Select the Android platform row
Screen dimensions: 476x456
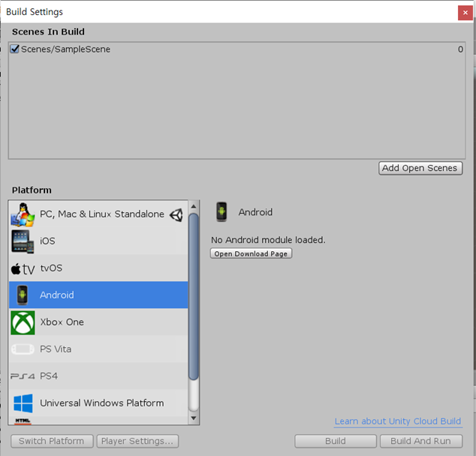pos(98,295)
